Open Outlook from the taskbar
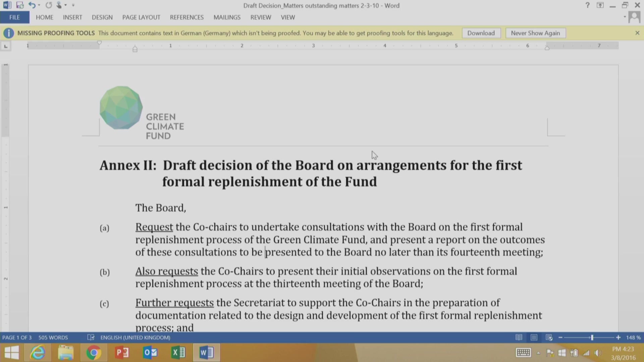The width and height of the screenshot is (644, 362). 150,353
